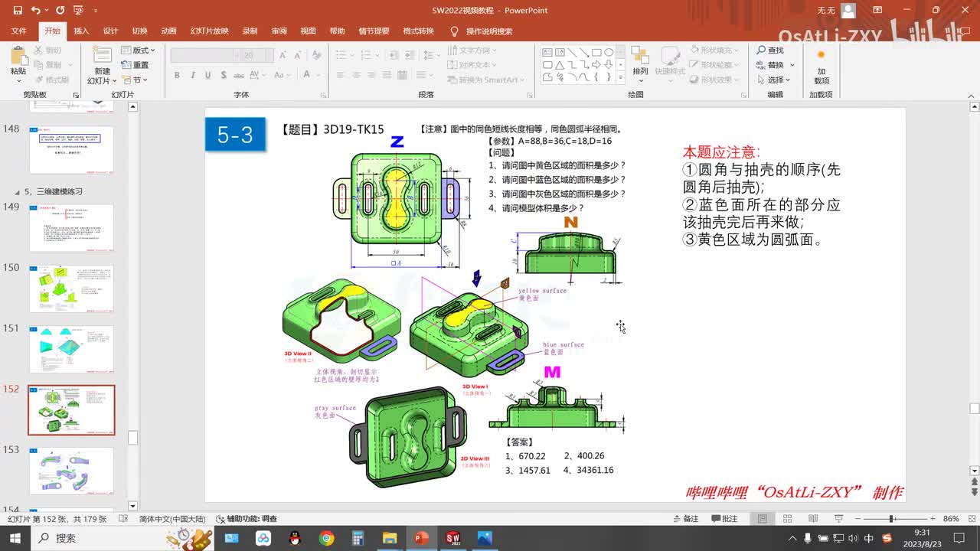Viewport: 980px width, 551px height.
Task: Toggle Italic formatting
Action: tap(193, 75)
